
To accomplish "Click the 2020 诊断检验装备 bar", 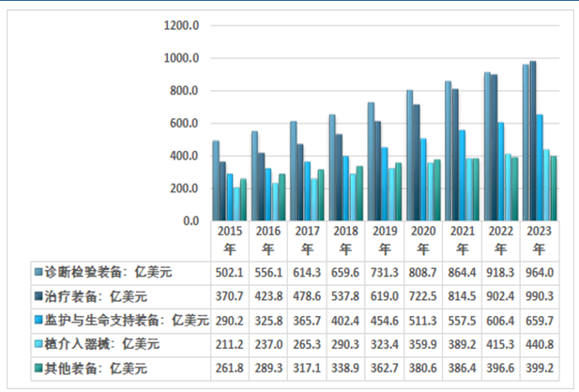I will pos(410,156).
